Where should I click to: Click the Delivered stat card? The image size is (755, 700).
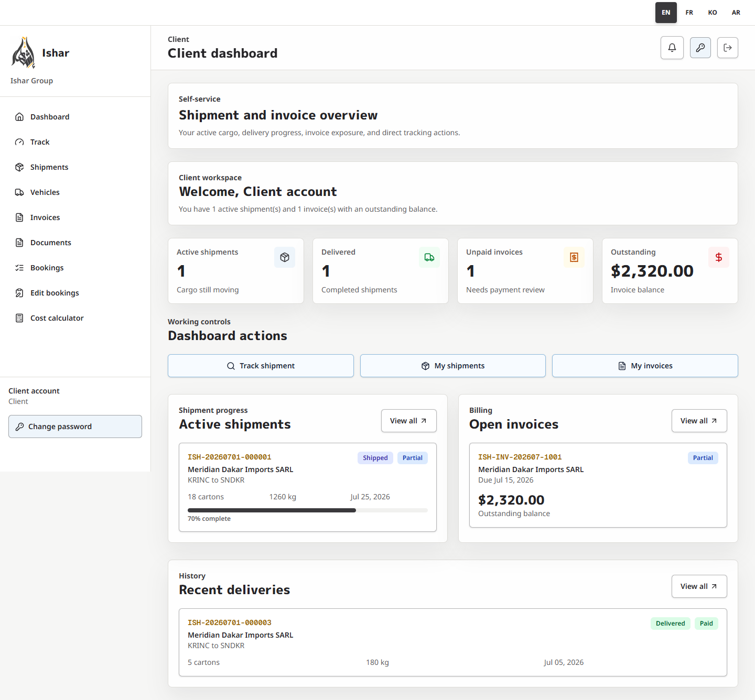381,271
